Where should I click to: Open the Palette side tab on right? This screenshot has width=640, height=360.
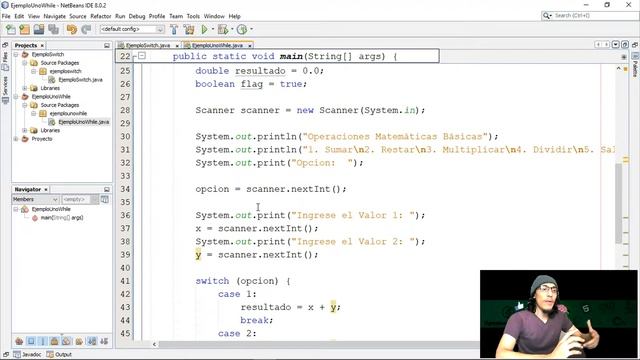(x=635, y=65)
